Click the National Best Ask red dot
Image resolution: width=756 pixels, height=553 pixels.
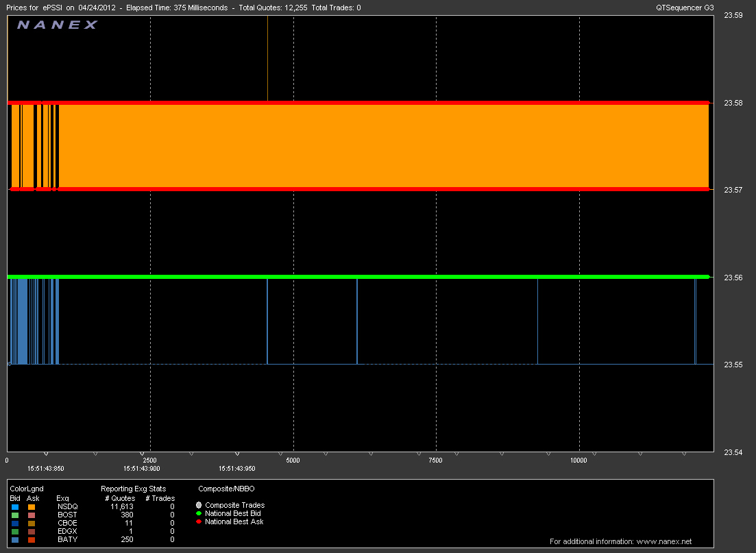199,521
